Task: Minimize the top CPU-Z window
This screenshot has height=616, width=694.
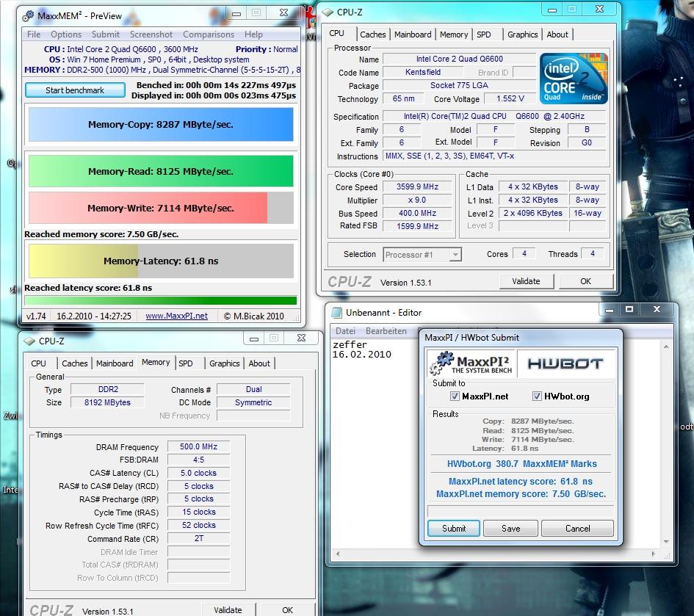Action: (x=552, y=10)
